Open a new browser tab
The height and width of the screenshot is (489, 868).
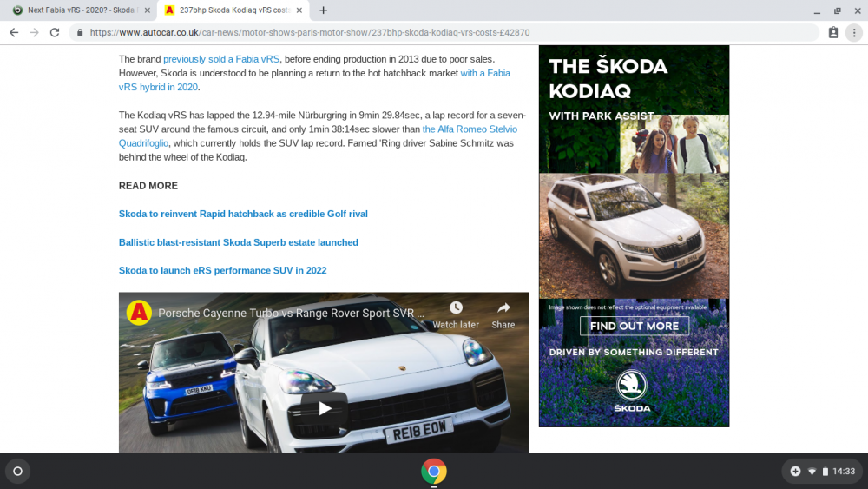(x=323, y=10)
